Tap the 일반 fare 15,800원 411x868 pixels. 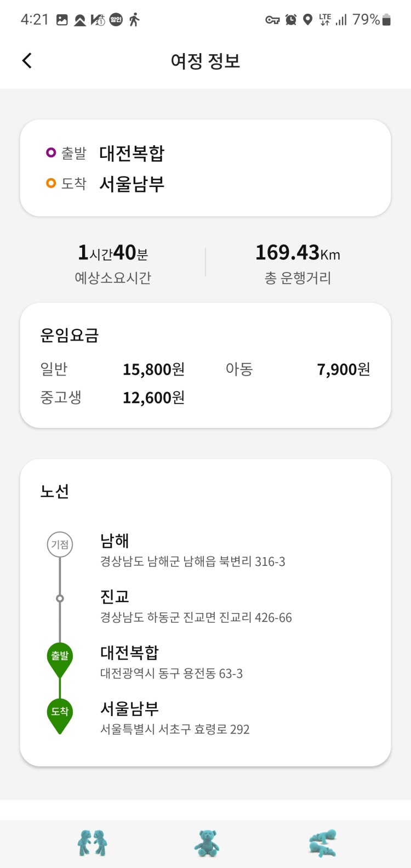(153, 370)
